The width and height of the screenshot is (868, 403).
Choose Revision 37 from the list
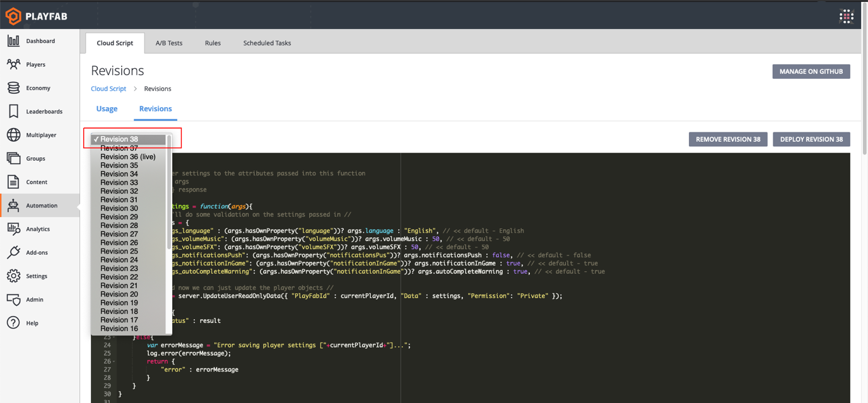coord(128,148)
